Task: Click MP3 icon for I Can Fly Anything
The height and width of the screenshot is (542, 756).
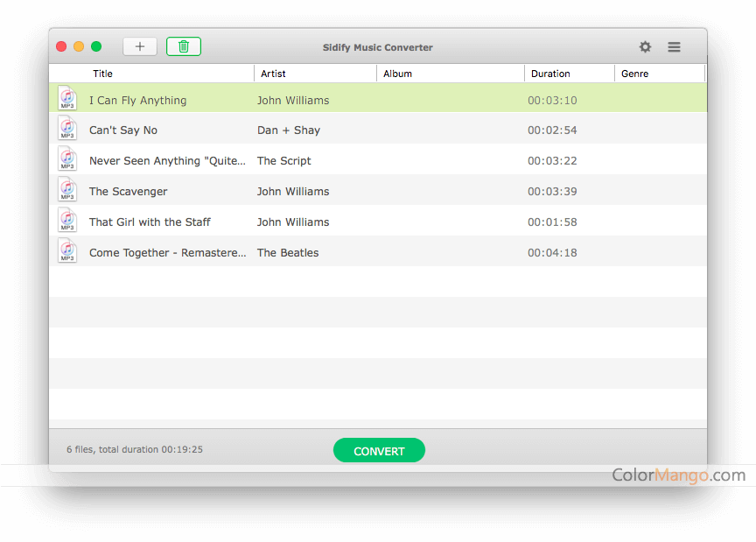Action: pyautogui.click(x=67, y=99)
